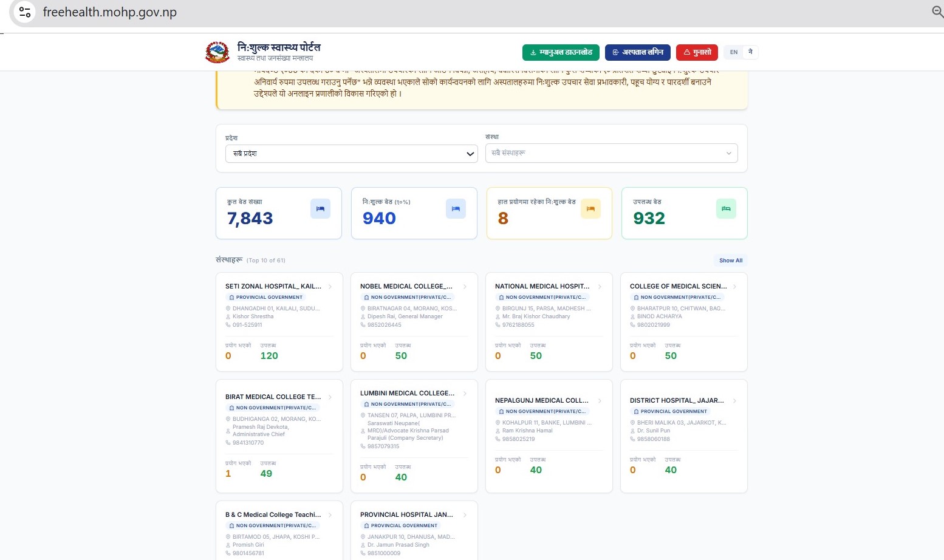Switch language to Nepali (ने)

coord(750,52)
